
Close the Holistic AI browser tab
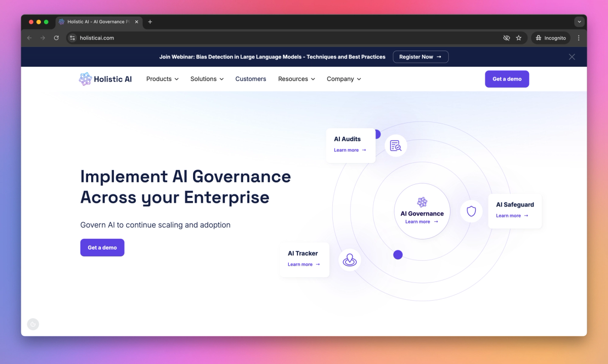click(136, 22)
